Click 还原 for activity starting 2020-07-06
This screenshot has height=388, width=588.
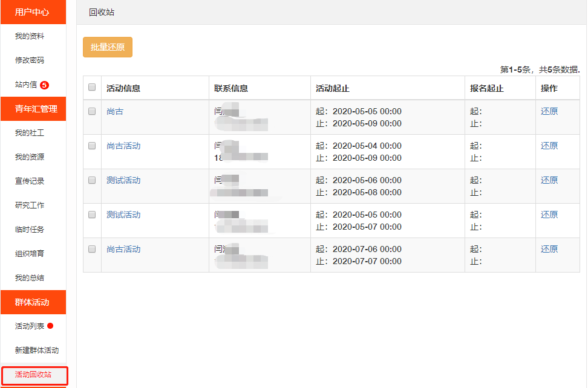point(549,249)
